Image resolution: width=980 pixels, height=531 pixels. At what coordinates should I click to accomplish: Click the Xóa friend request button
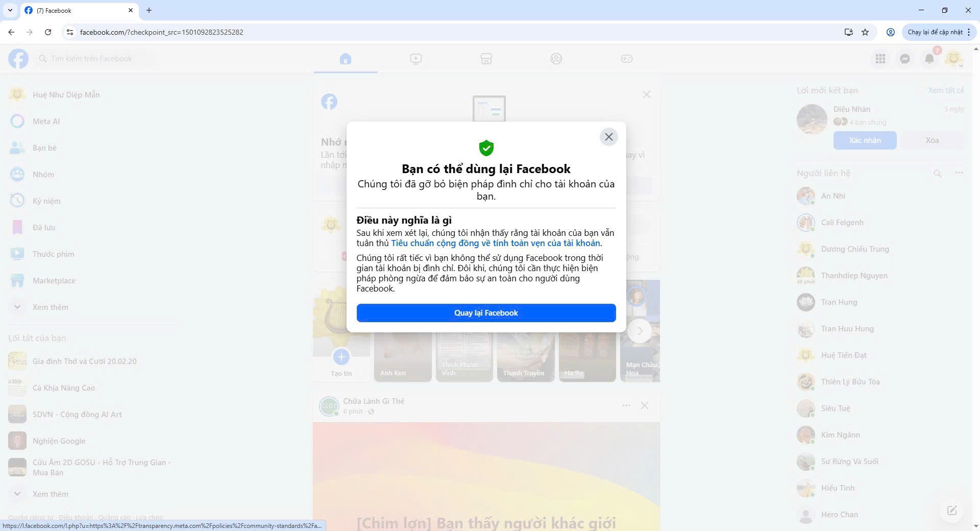(x=932, y=140)
